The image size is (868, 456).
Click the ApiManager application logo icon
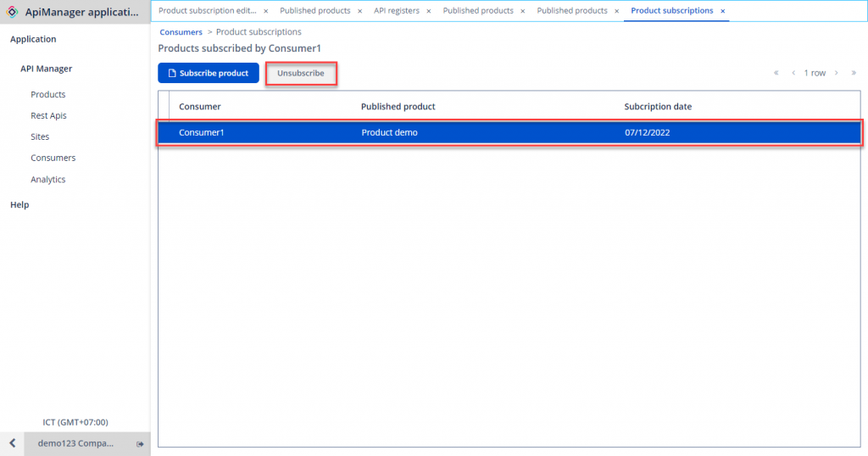(x=12, y=12)
